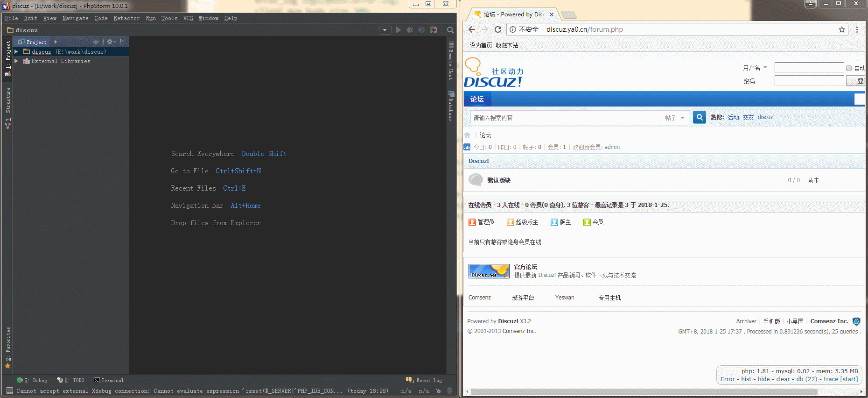
Task: Open the Database side panel
Action: [x=451, y=106]
